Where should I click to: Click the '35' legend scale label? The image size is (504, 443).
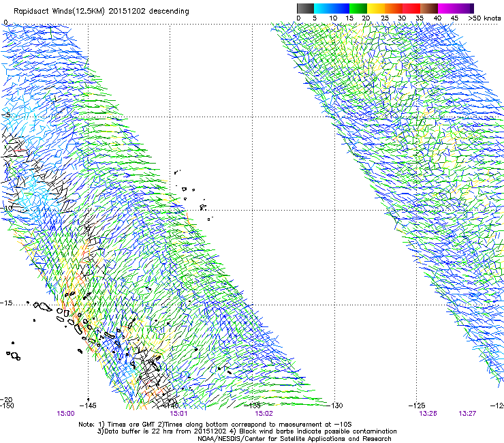click(x=420, y=18)
